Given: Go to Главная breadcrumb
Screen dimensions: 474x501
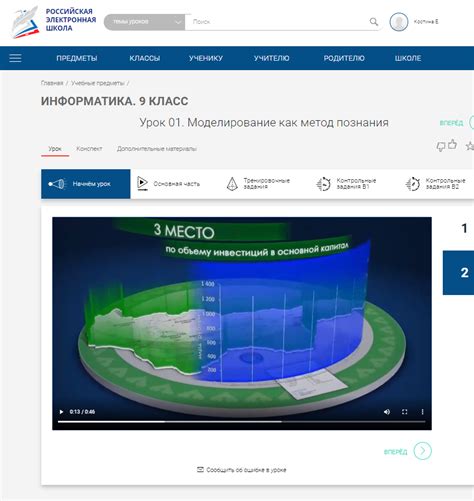Looking at the screenshot, I should coord(52,83).
